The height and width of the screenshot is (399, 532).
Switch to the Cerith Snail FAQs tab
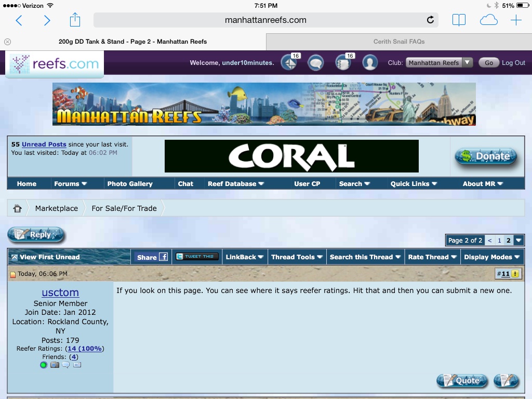tap(399, 42)
